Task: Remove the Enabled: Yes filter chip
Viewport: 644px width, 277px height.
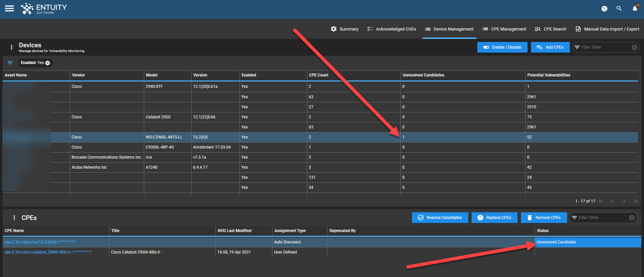Action: (x=48, y=63)
